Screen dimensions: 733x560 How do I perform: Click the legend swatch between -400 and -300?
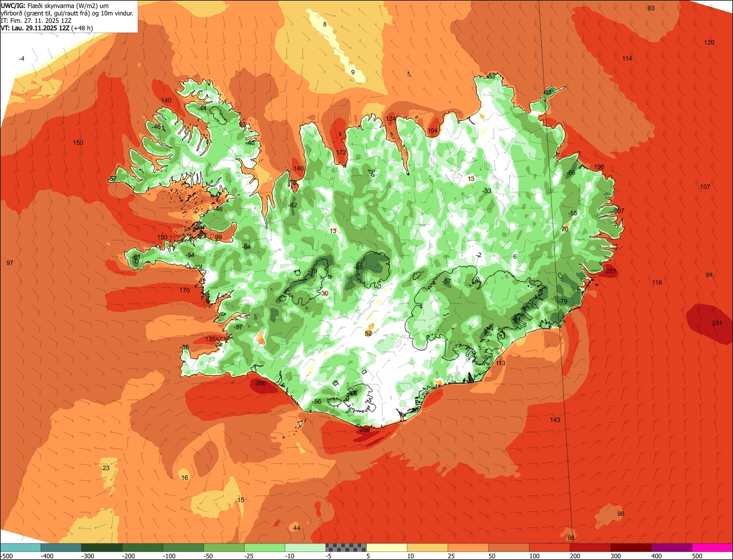click(x=61, y=547)
